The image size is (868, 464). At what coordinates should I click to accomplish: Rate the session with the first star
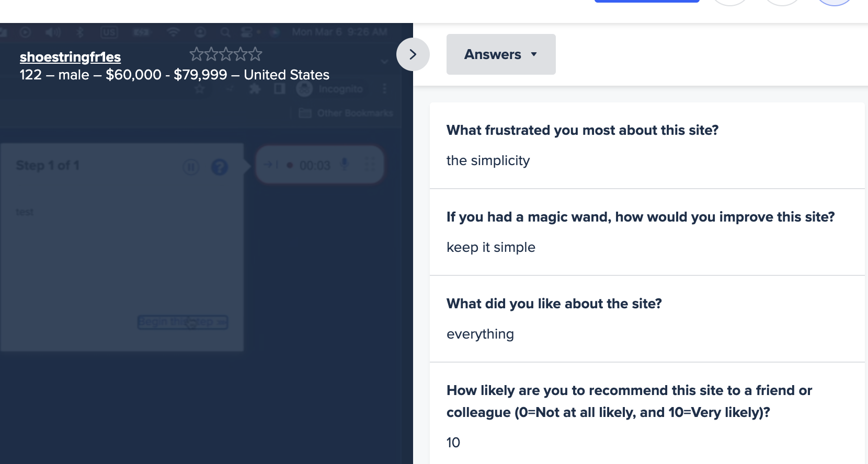click(x=196, y=54)
